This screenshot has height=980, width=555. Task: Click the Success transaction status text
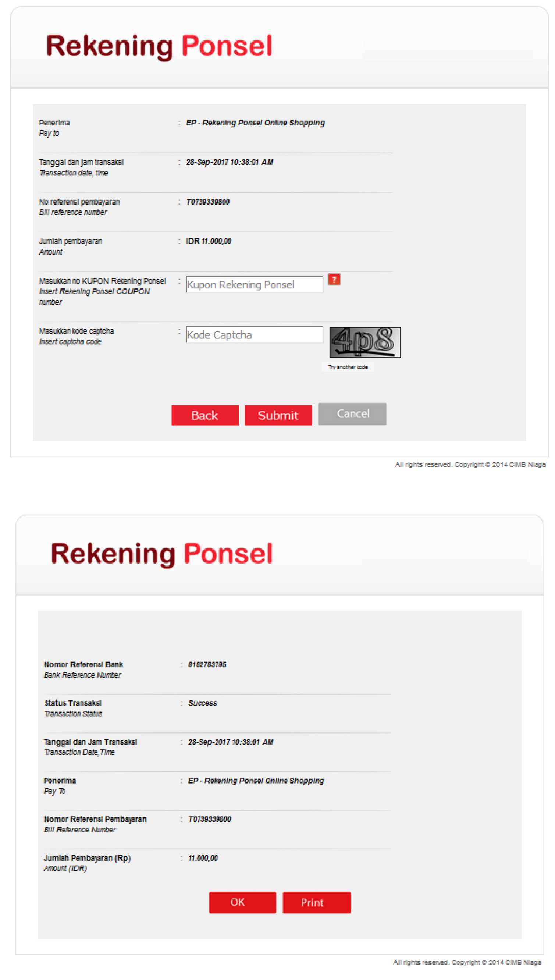coord(202,703)
